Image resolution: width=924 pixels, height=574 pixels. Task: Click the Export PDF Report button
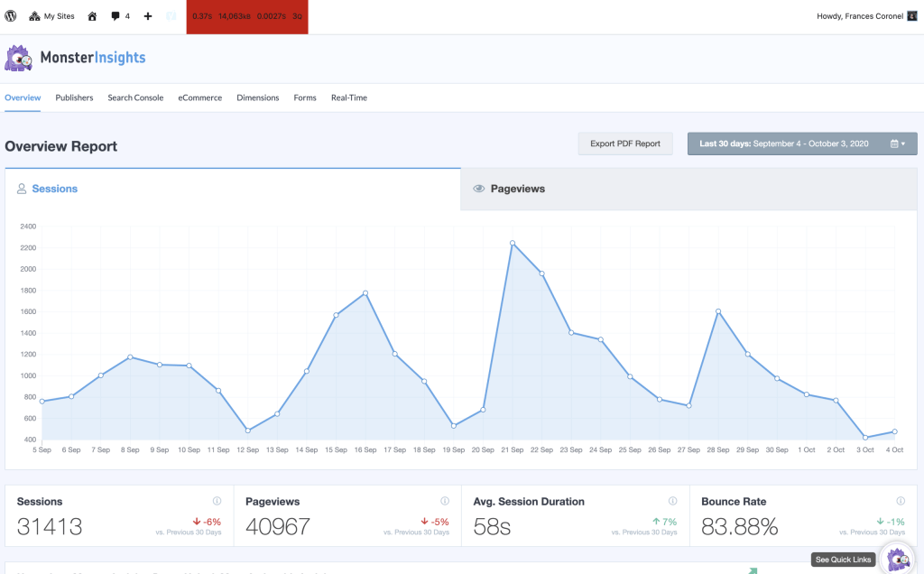[624, 143]
